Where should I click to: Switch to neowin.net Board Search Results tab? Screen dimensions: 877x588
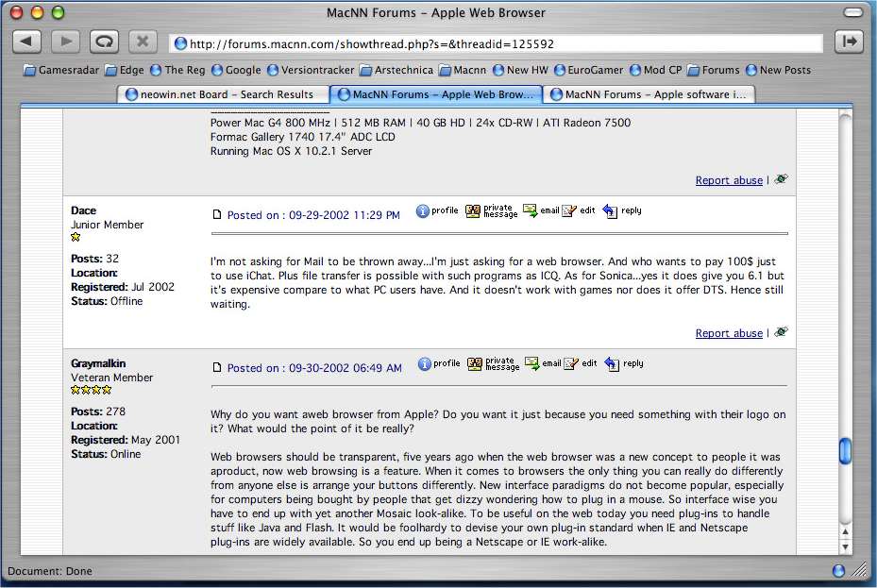pyautogui.click(x=223, y=94)
